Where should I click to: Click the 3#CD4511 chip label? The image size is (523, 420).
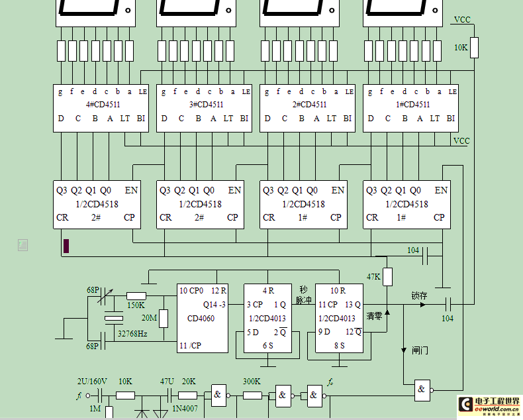[206, 105]
